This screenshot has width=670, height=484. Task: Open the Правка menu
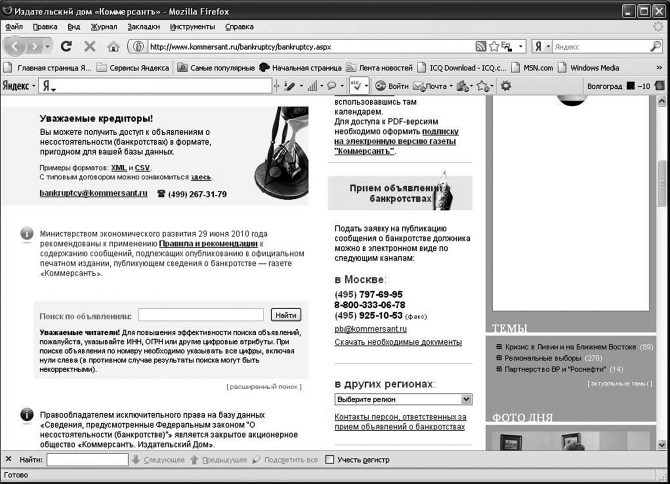point(45,26)
